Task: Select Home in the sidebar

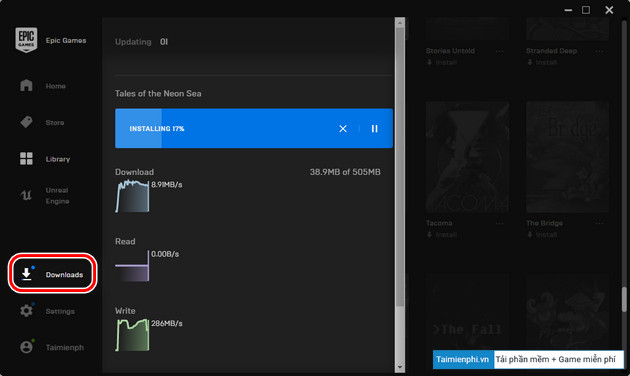Action: click(55, 86)
